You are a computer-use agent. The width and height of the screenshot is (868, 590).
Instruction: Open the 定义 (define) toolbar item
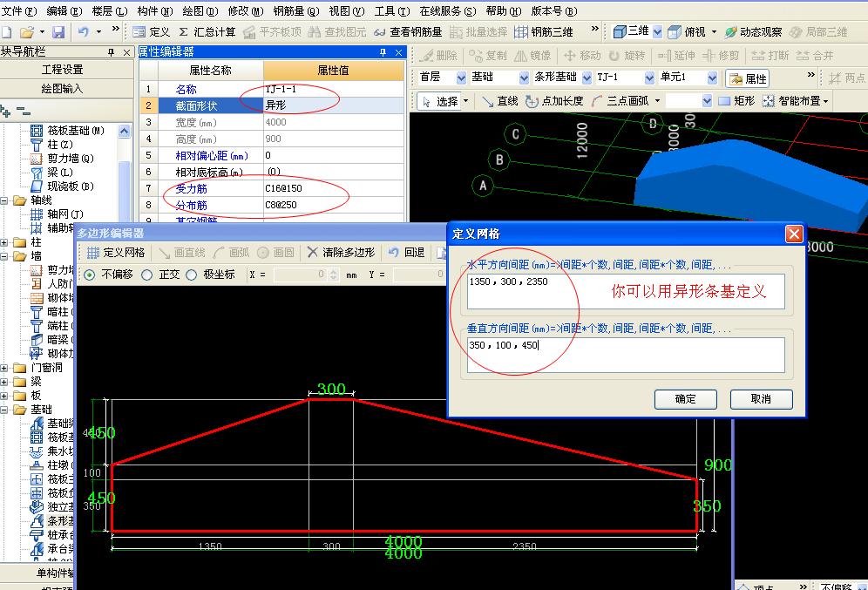[x=151, y=32]
